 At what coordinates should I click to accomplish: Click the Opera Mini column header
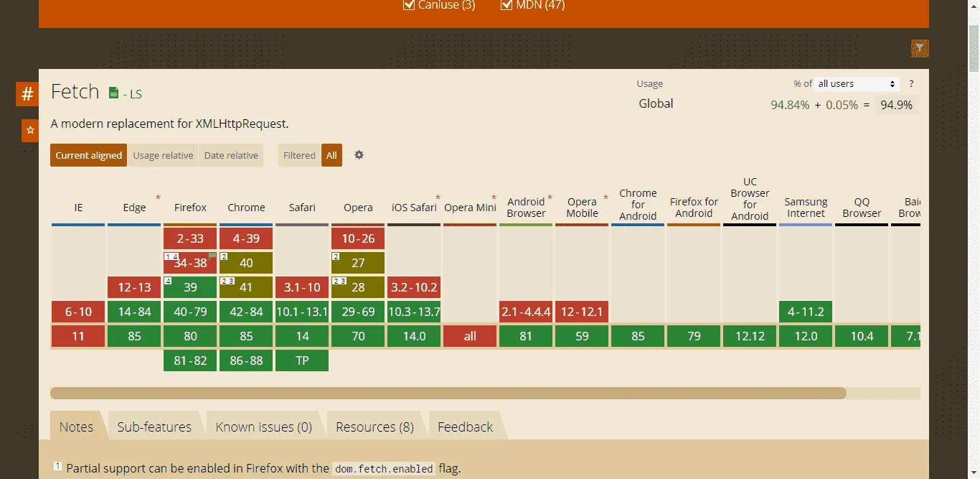pyautogui.click(x=470, y=208)
